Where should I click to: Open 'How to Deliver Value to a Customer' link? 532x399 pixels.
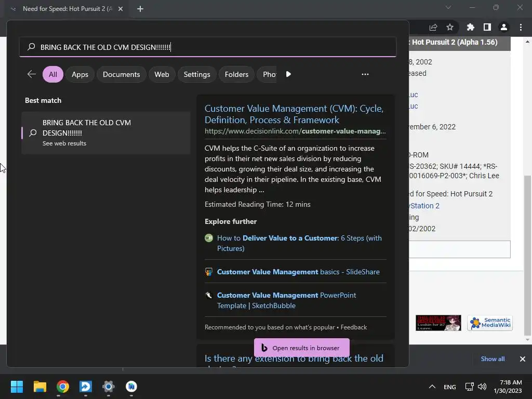coord(299,243)
